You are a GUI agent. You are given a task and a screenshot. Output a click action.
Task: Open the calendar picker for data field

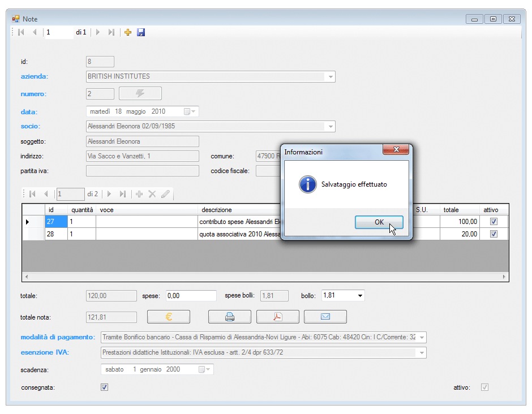point(190,111)
